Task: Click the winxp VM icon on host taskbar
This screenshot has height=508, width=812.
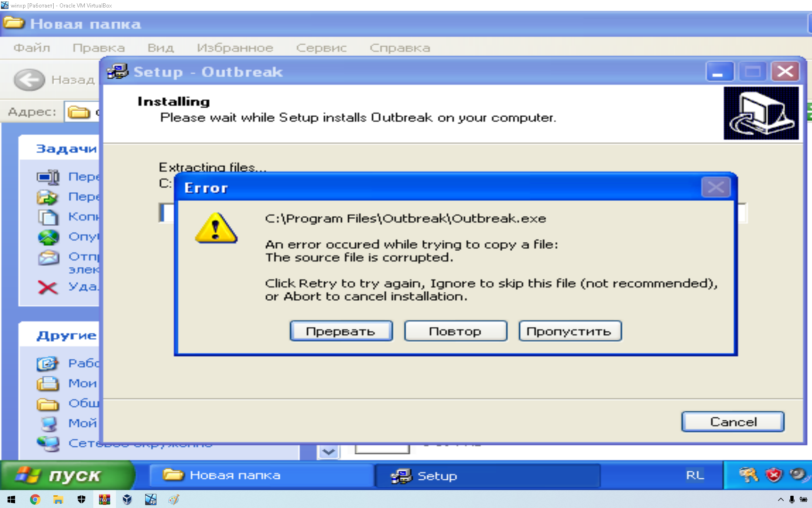Action: 150,500
